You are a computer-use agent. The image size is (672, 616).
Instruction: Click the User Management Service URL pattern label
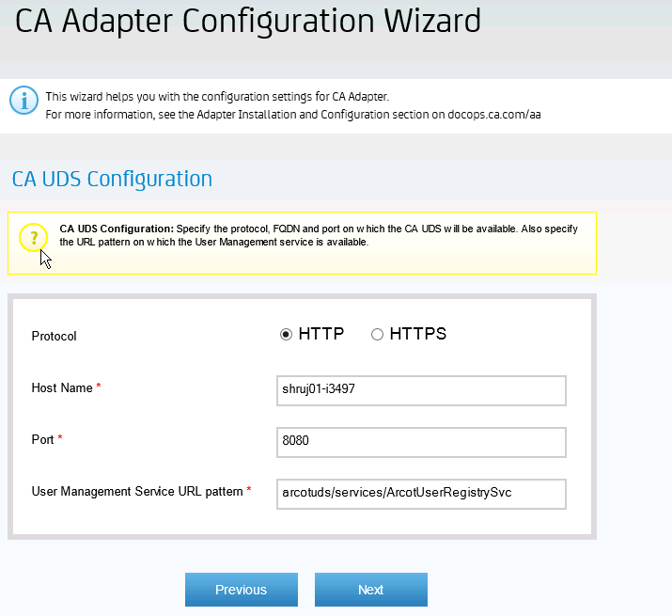point(137,492)
